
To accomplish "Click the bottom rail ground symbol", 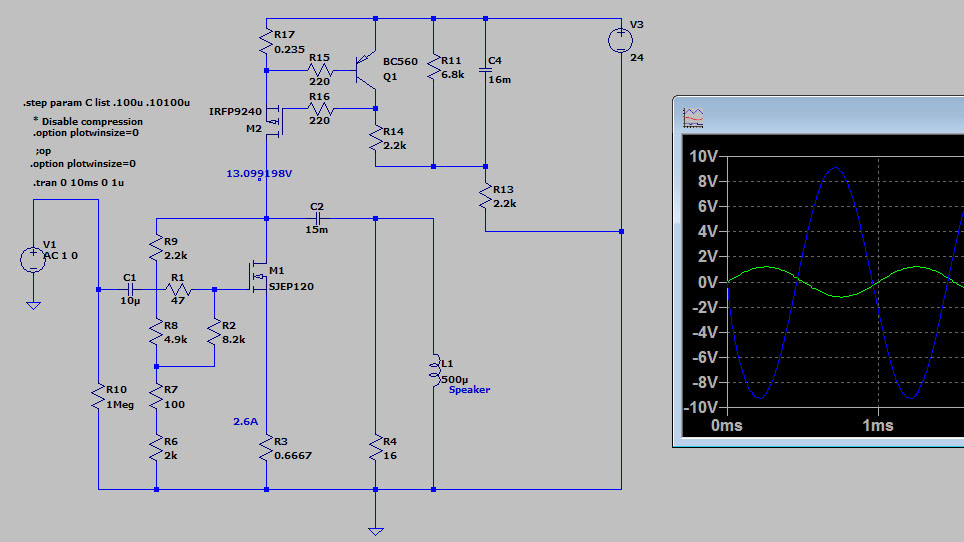I will (x=376, y=531).
